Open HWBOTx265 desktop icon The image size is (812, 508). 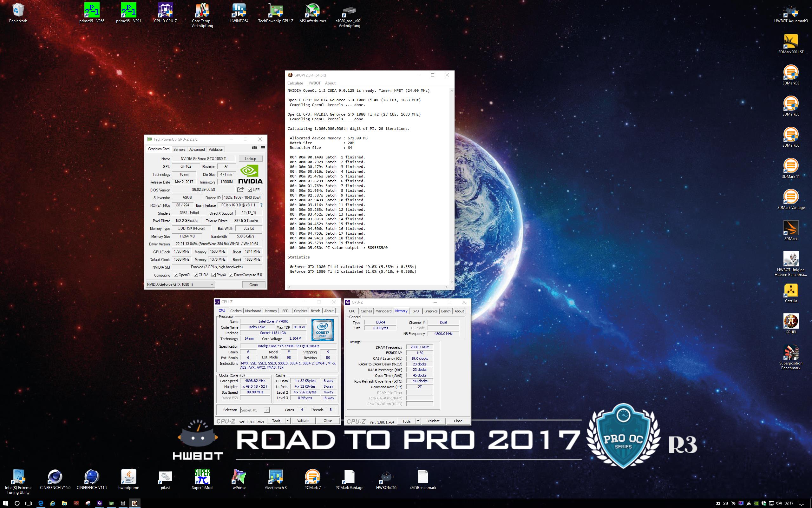tap(386, 479)
